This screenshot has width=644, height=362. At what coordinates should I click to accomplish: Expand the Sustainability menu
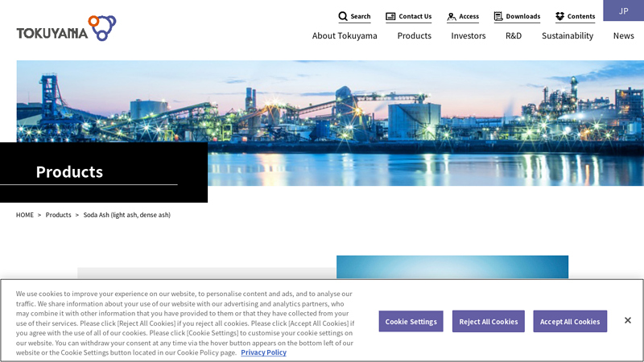pyautogui.click(x=567, y=35)
